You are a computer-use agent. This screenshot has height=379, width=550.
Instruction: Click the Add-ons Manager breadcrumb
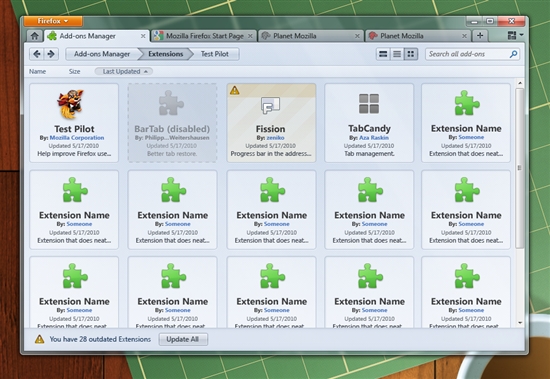(x=102, y=54)
